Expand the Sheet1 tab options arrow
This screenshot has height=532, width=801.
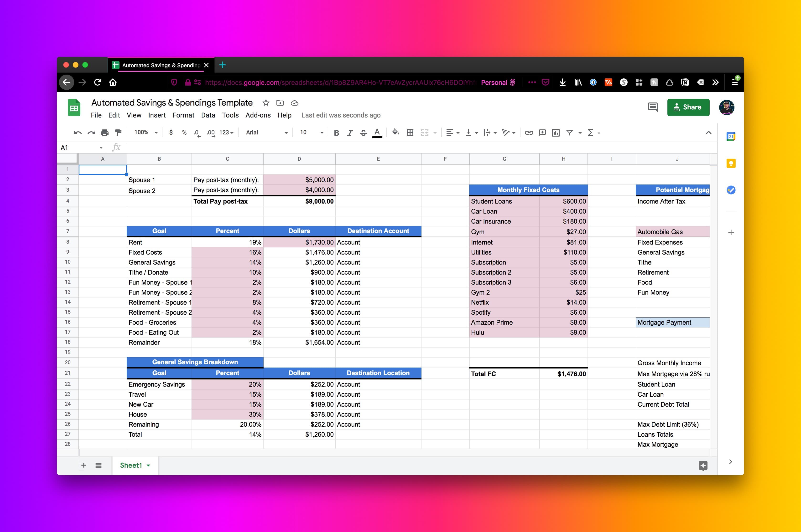point(148,465)
